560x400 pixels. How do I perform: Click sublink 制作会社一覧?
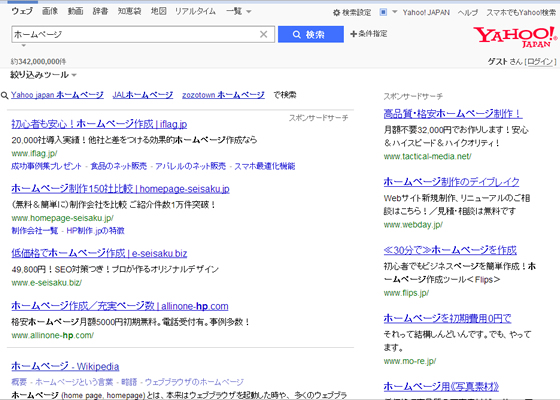tap(35, 231)
